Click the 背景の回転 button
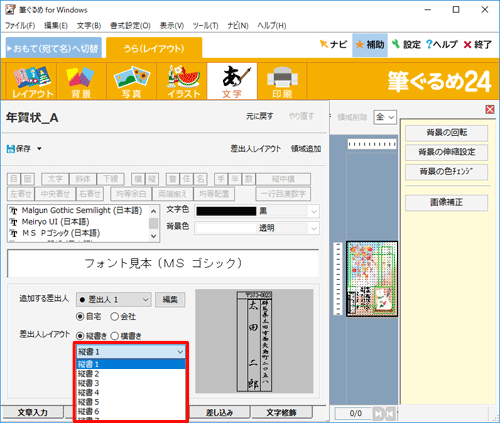Screen dimensions: 500x423 tap(447, 133)
